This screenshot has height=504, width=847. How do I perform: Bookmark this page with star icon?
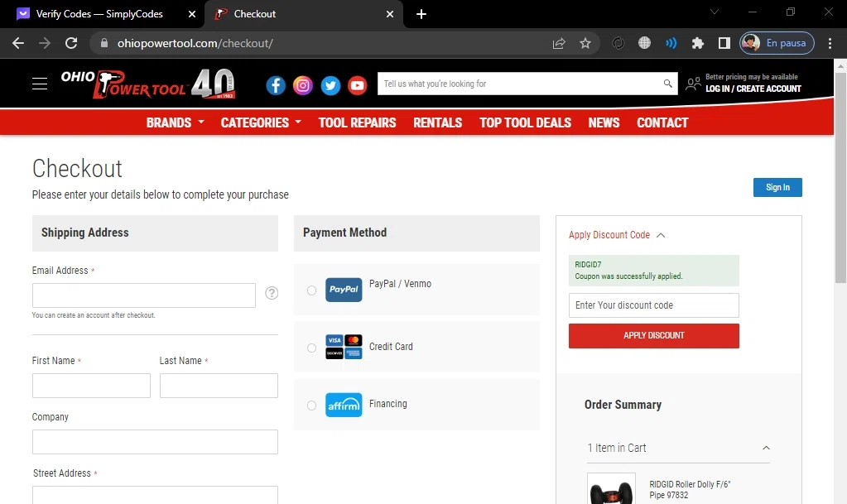click(x=585, y=43)
